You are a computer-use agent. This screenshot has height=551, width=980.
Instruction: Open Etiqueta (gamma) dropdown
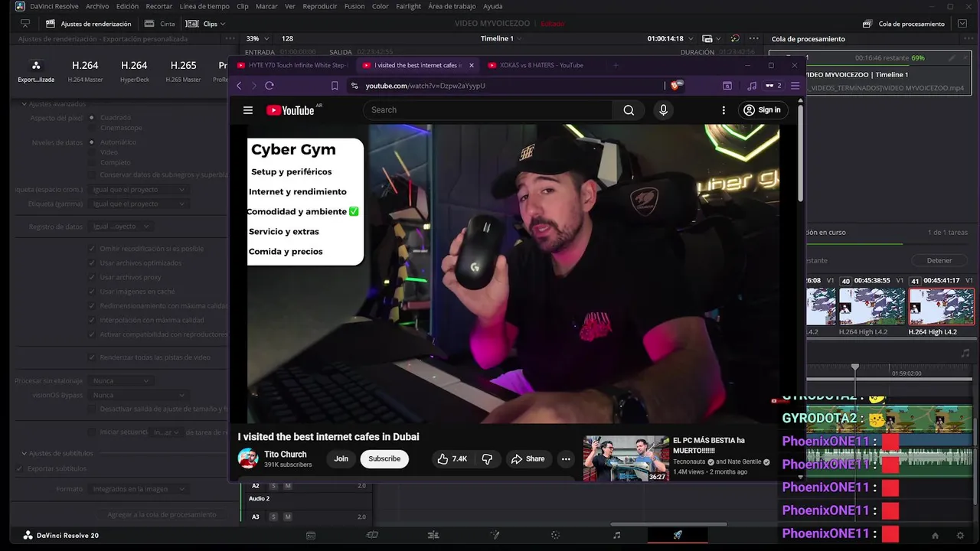139,204
